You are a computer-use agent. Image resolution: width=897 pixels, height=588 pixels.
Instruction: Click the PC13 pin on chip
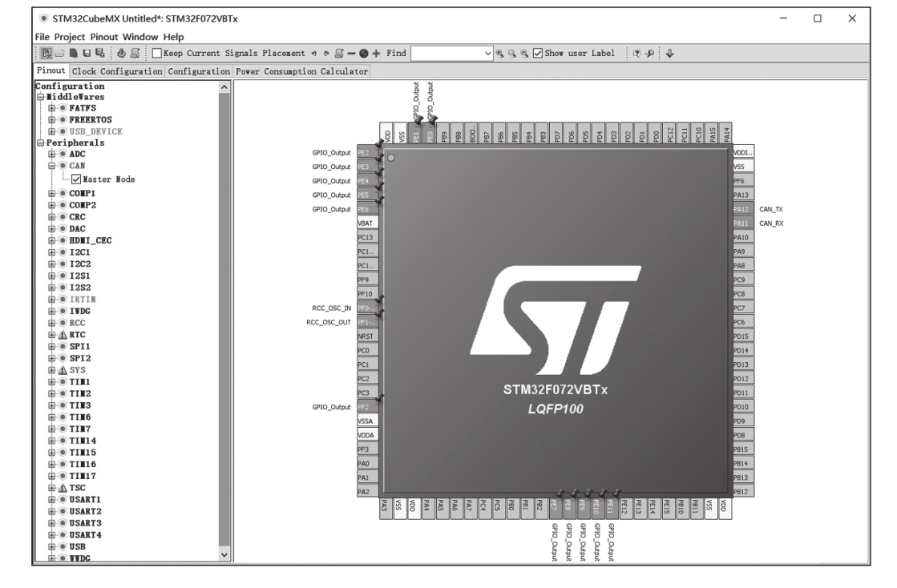click(x=368, y=237)
